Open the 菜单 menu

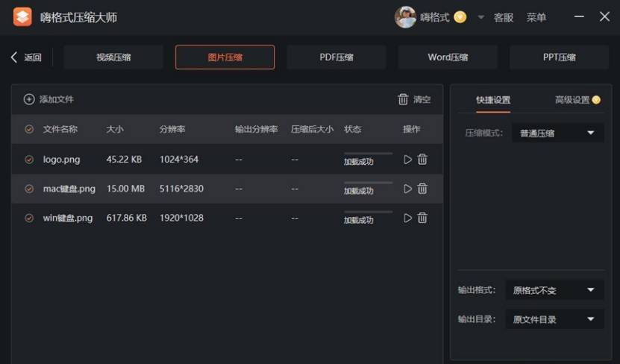point(536,17)
